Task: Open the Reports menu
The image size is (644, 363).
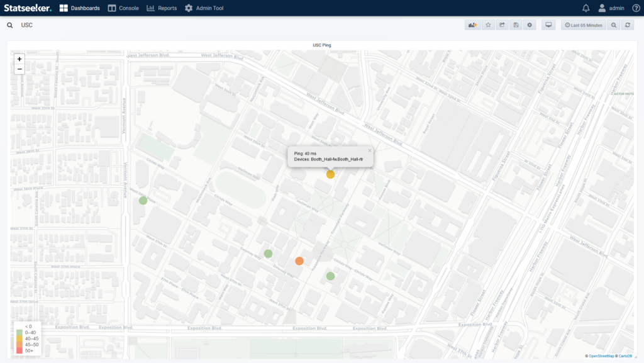Action: [x=162, y=8]
